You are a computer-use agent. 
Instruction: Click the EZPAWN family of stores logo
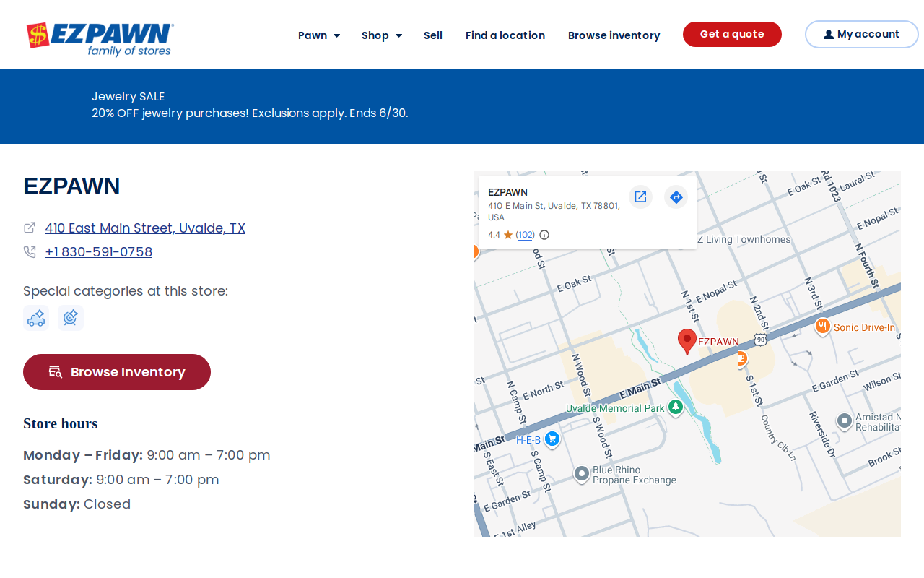point(100,39)
